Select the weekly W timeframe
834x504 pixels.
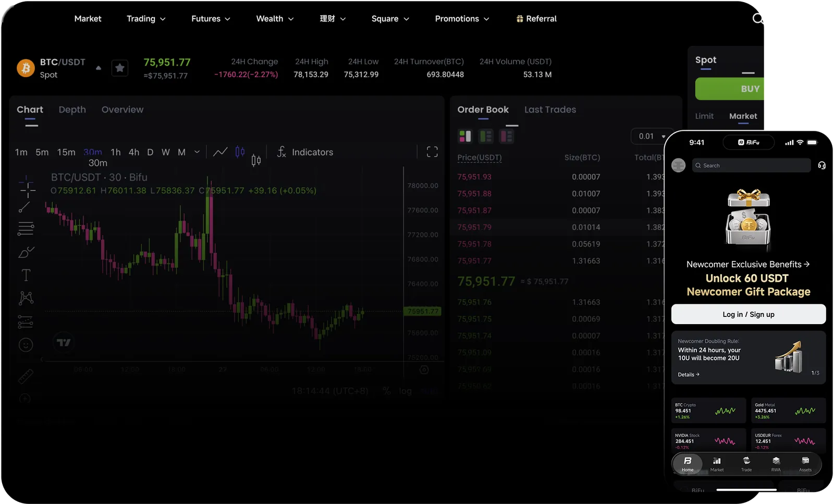point(166,152)
